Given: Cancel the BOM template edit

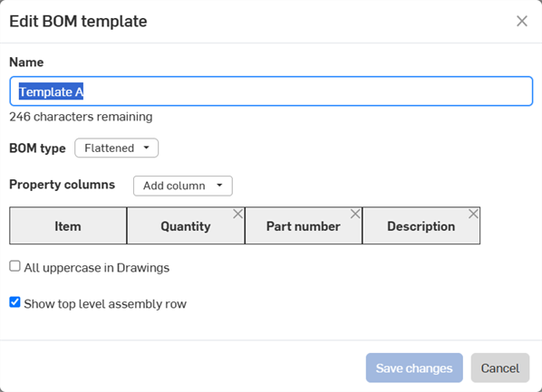Looking at the screenshot, I should click(500, 368).
